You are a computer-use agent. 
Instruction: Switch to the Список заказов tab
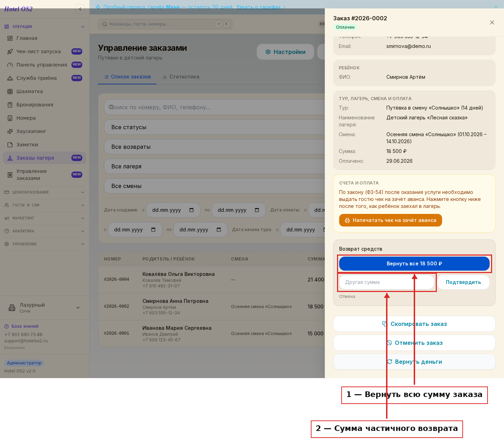point(127,77)
